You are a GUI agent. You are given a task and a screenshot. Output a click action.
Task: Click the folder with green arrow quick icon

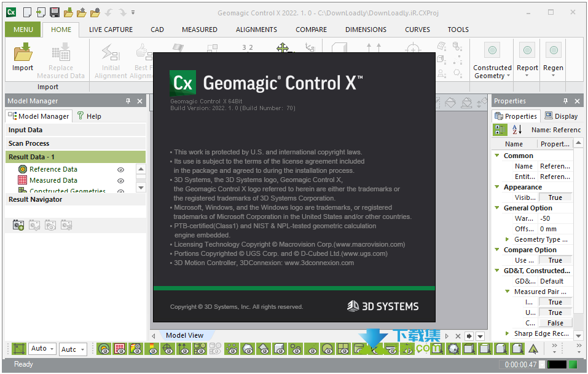[68, 12]
